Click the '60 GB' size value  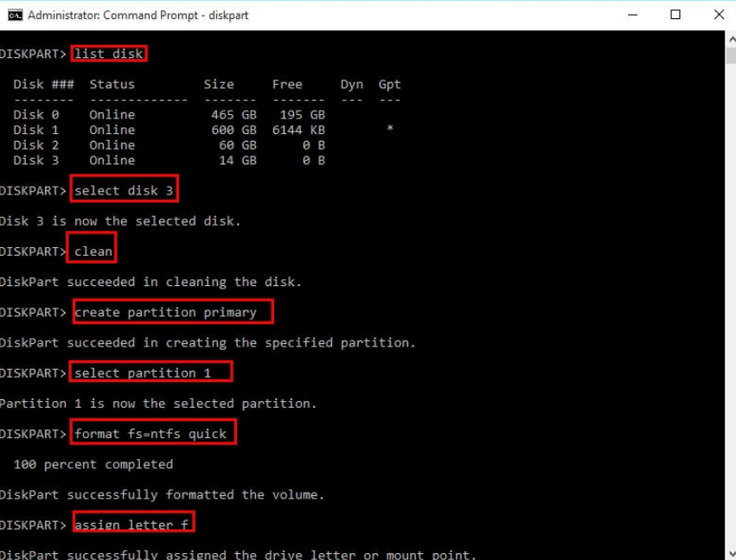(238, 145)
